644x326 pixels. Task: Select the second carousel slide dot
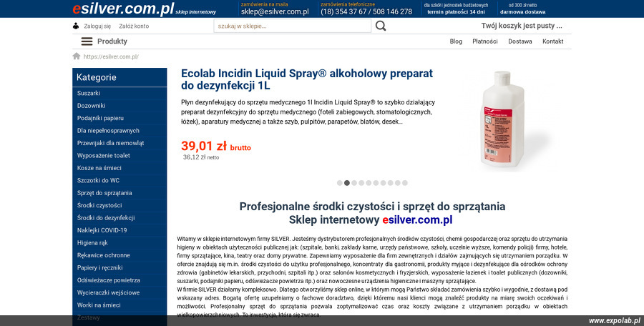pos(346,183)
